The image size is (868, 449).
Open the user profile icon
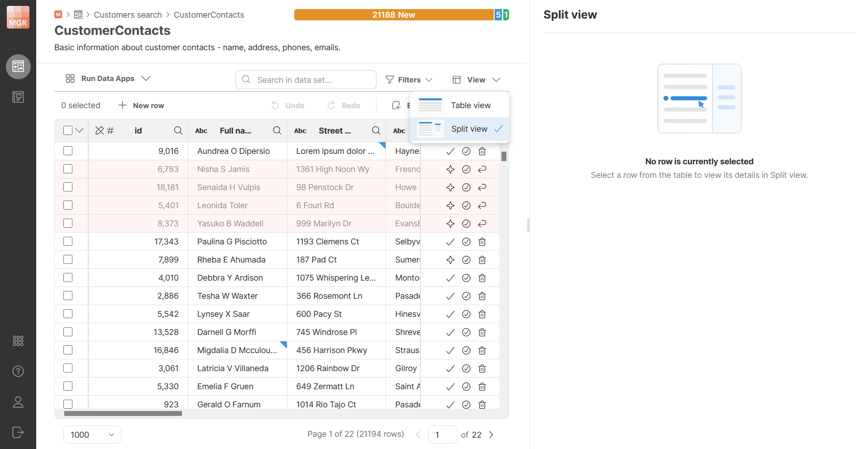(18, 402)
